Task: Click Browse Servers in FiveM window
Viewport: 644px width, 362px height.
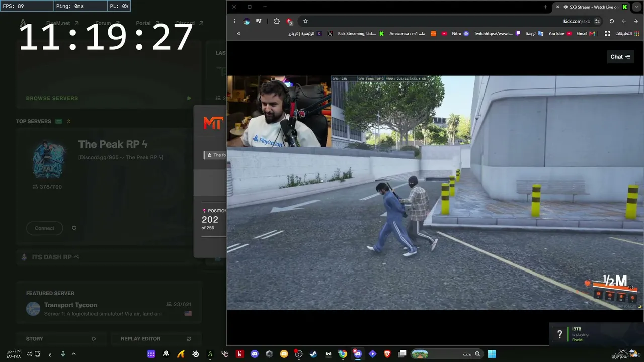Action: [x=52, y=98]
